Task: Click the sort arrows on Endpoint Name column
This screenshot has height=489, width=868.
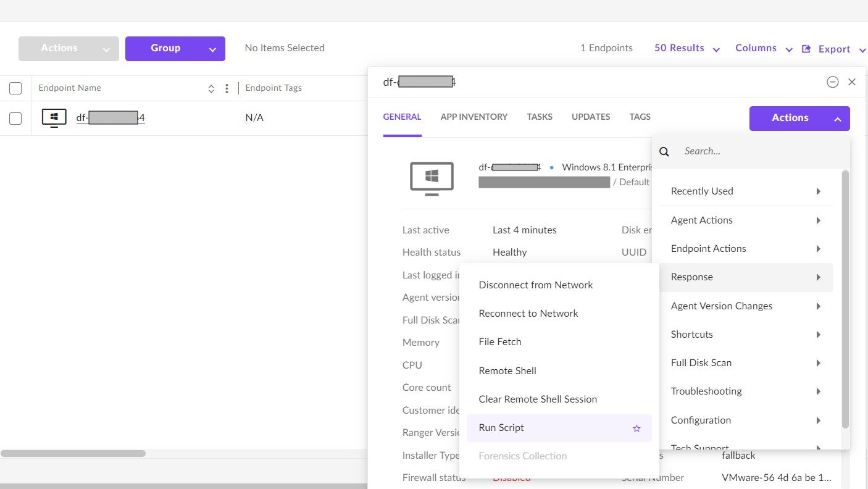Action: (211, 88)
